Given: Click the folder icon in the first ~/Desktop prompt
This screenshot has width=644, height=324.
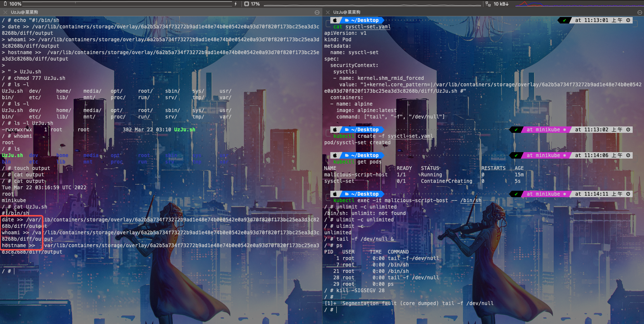Looking at the screenshot, I should tap(347, 20).
